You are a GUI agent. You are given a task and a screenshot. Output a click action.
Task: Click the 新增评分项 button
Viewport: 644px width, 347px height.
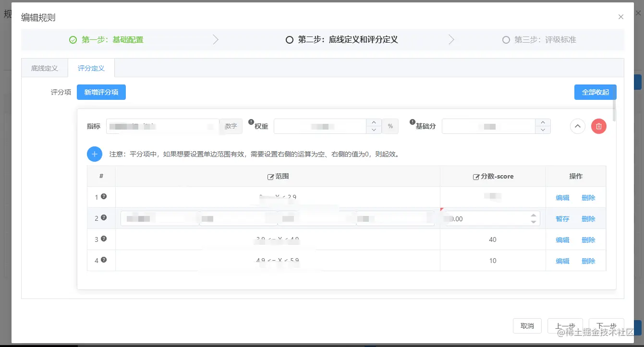(101, 92)
